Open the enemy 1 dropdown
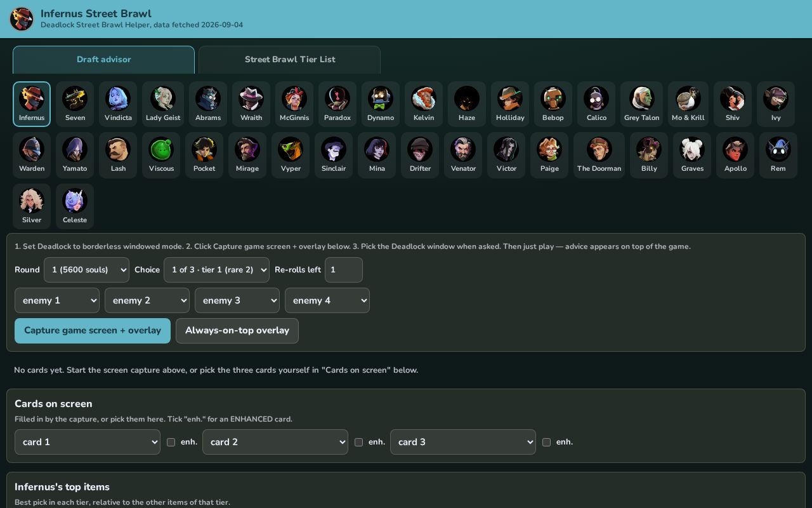Screen dimensions: 812x508 coord(57,300)
